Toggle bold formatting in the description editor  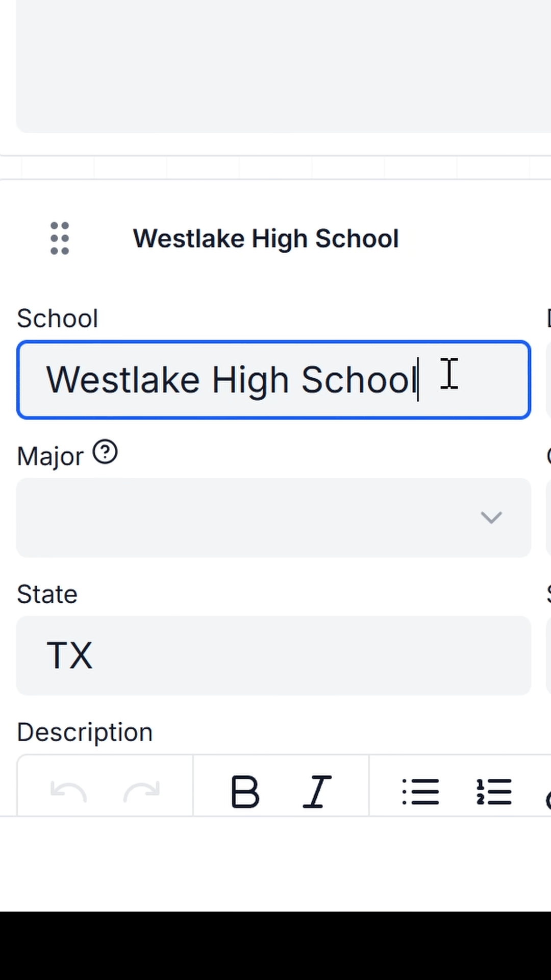tap(245, 792)
